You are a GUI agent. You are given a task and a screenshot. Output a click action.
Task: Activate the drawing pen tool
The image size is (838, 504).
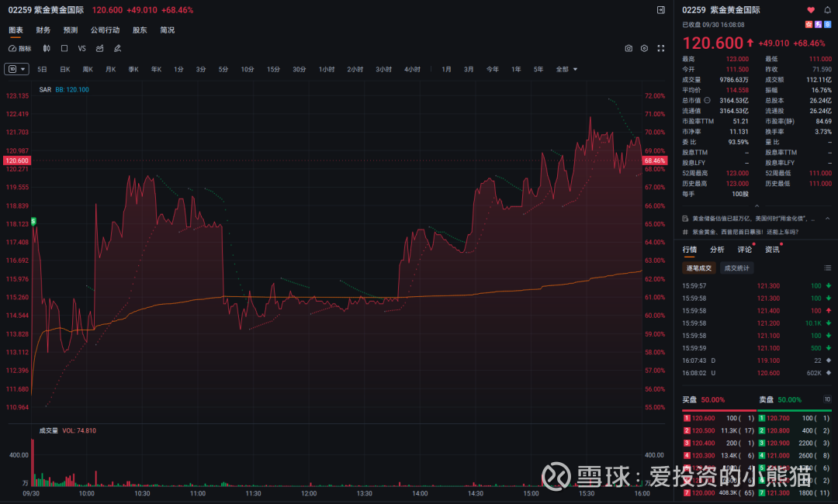pyautogui.click(x=118, y=49)
